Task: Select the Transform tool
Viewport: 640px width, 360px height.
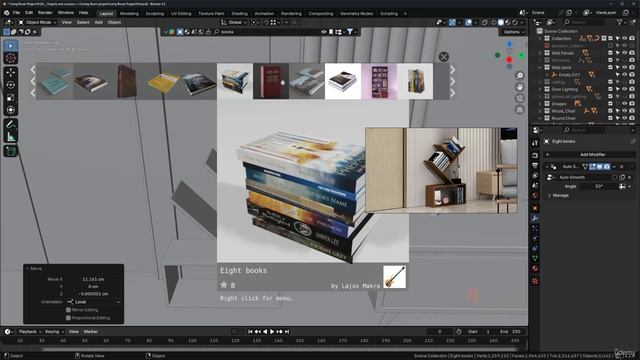Action: click(x=11, y=110)
